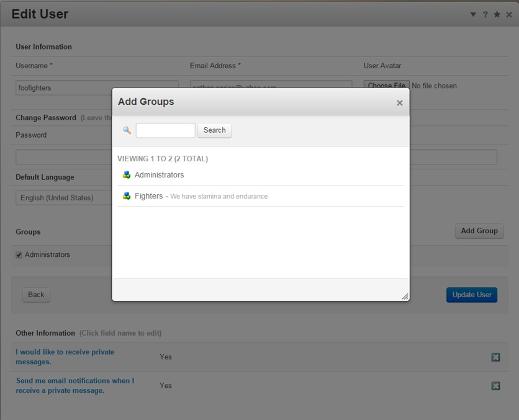Focus the group search text field

[165, 130]
